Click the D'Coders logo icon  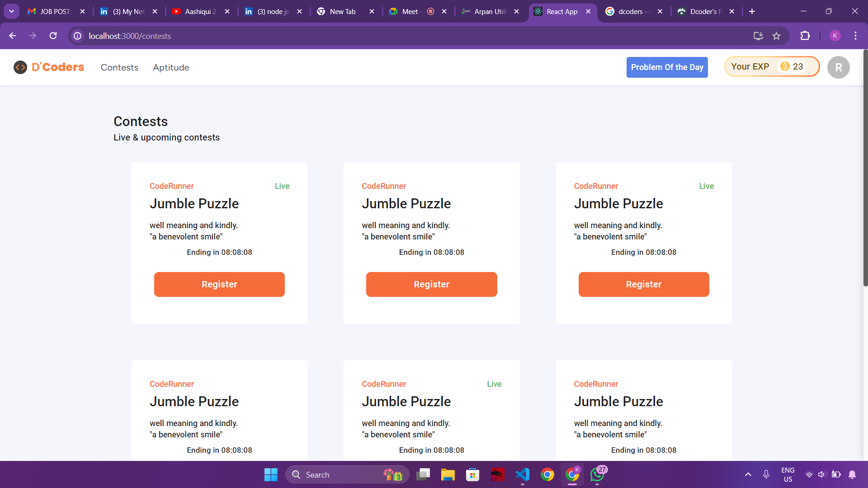20,67
